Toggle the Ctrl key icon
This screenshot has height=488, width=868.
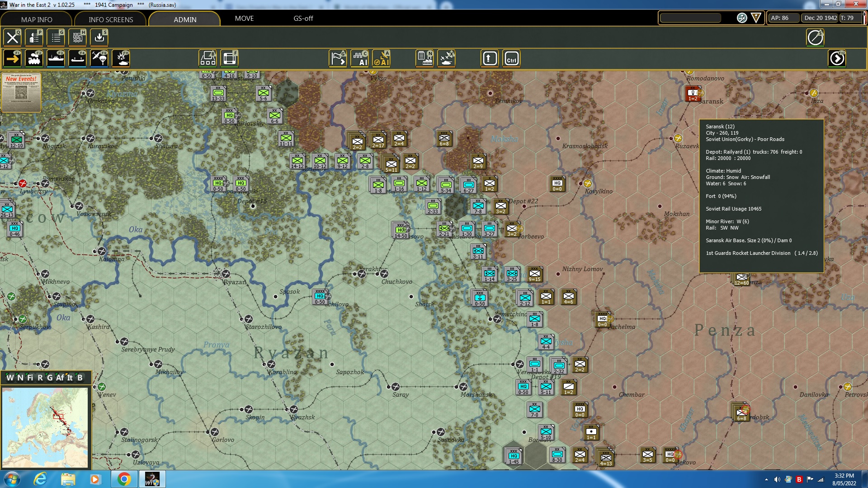tap(511, 58)
